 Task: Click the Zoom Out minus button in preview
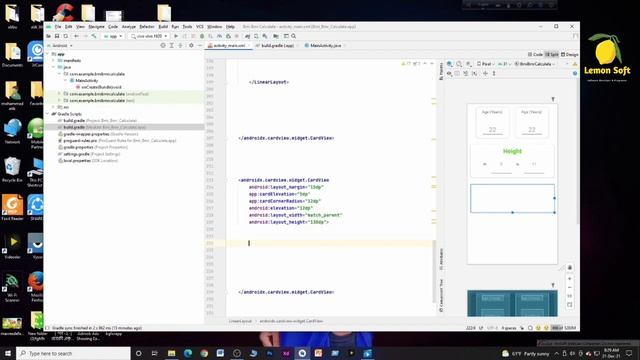[570, 287]
